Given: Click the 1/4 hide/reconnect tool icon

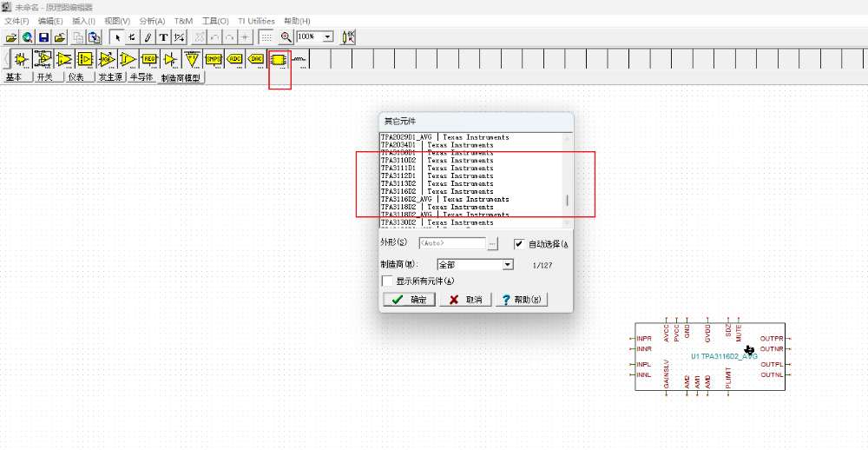Looking at the screenshot, I should (x=180, y=37).
